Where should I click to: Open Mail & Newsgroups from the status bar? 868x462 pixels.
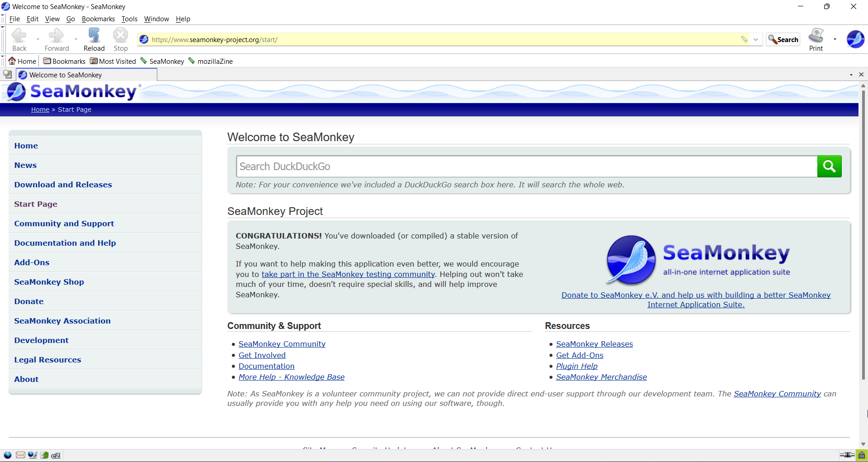tap(20, 455)
